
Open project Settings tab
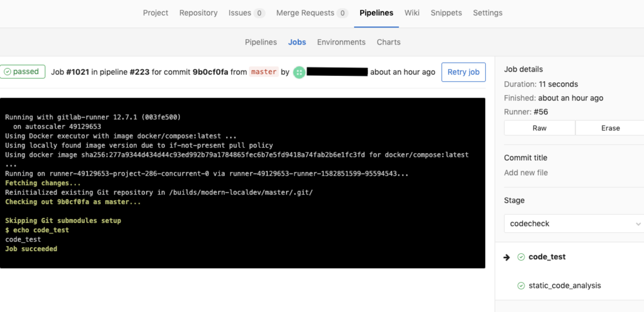click(x=488, y=13)
